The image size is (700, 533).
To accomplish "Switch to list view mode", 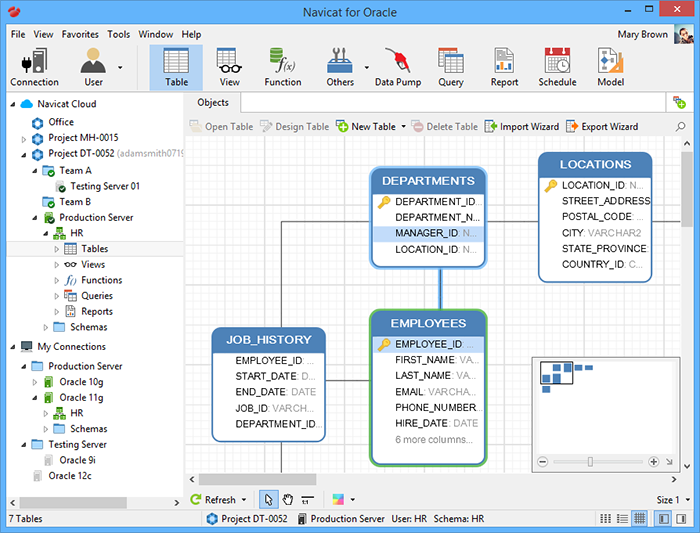I will coord(606,519).
